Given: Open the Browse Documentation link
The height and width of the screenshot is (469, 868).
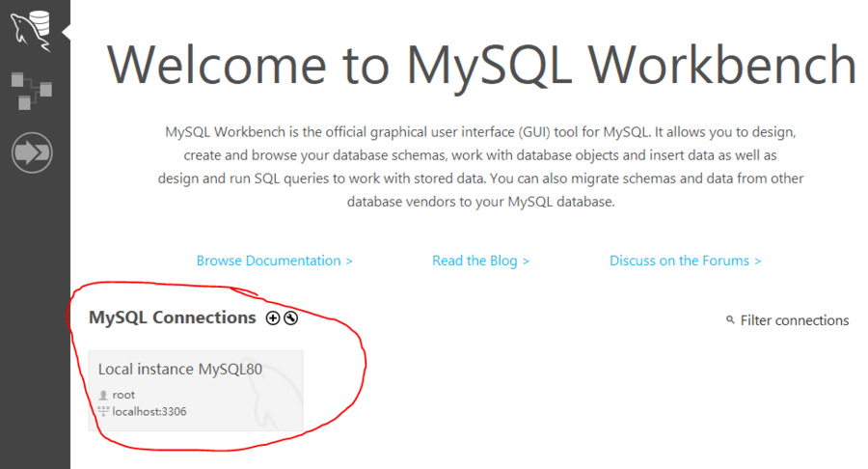Looking at the screenshot, I should [x=274, y=261].
